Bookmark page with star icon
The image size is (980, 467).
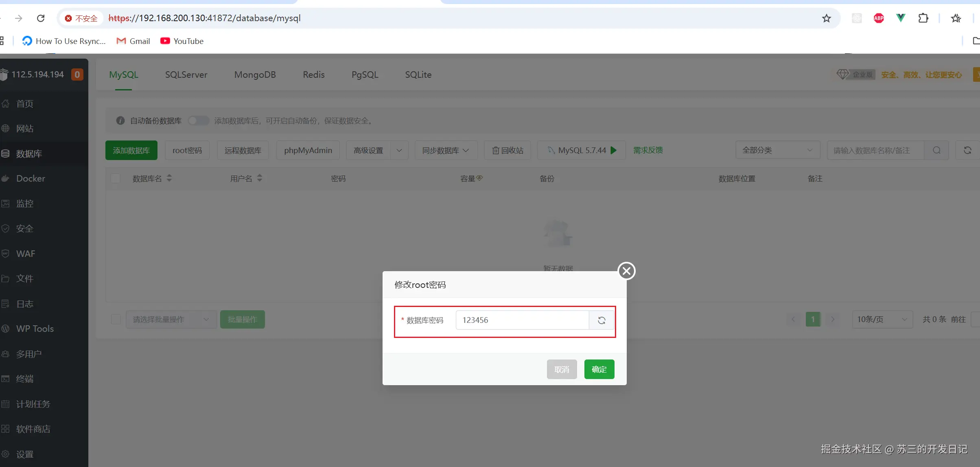[x=826, y=18]
